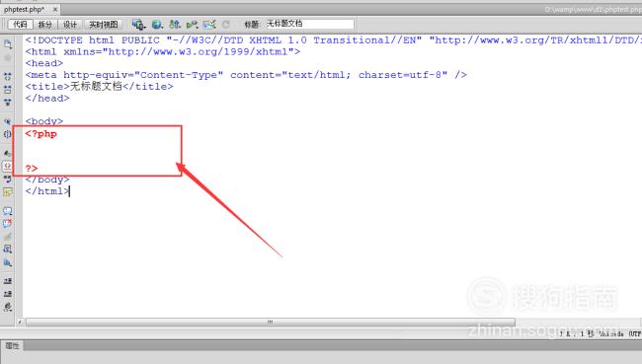The image size is (642, 364).
Task: Click the <html xmlns= code line
Action: tap(163, 52)
